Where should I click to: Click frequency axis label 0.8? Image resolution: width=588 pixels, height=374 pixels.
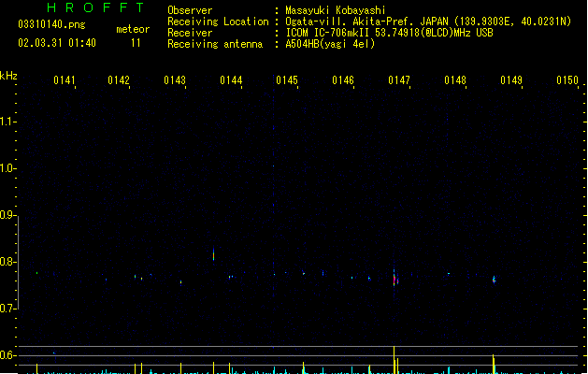point(7,262)
